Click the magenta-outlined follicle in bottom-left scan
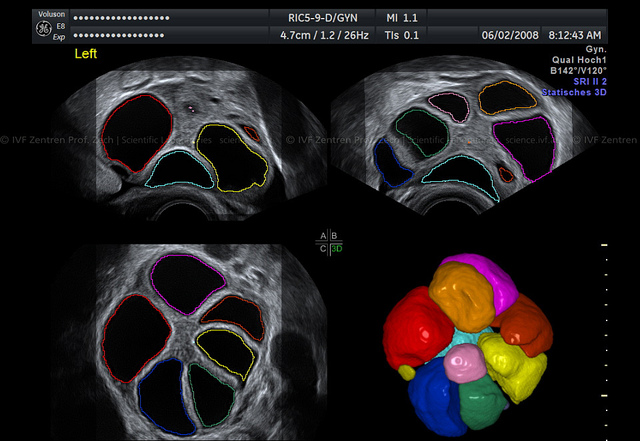This screenshot has height=441, width=640. (186, 278)
